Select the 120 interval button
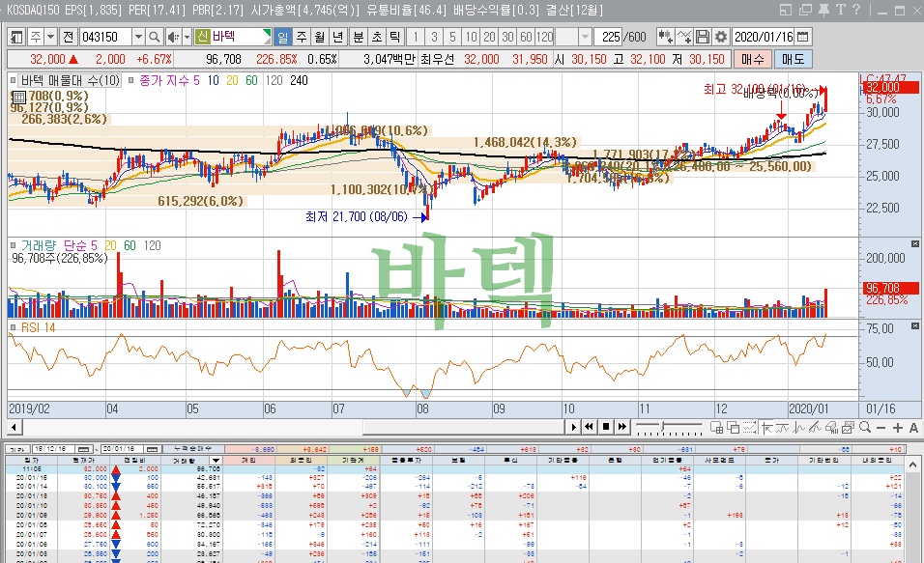The height and width of the screenshot is (563, 924). point(544,37)
